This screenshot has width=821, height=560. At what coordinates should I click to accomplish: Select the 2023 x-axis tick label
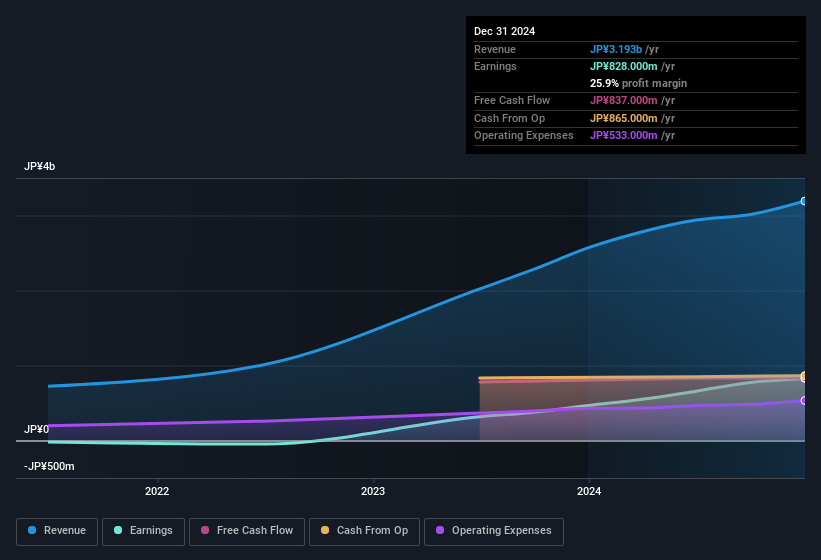coord(373,491)
